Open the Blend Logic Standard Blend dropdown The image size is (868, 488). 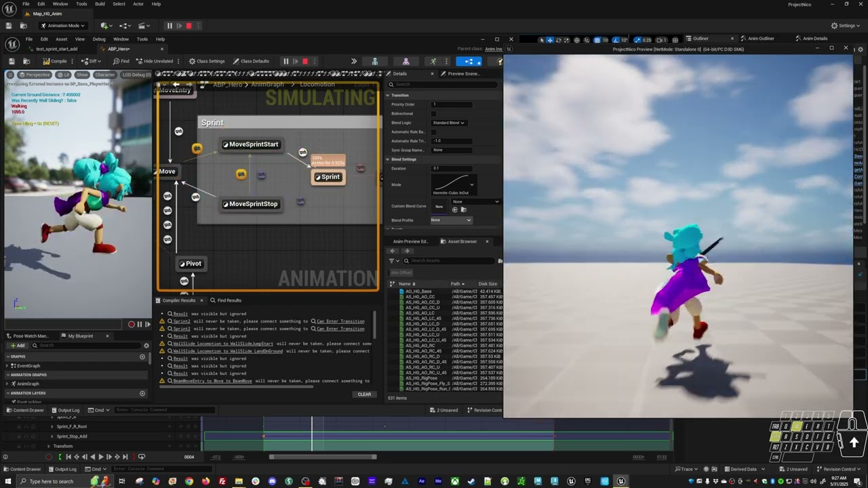click(448, 123)
